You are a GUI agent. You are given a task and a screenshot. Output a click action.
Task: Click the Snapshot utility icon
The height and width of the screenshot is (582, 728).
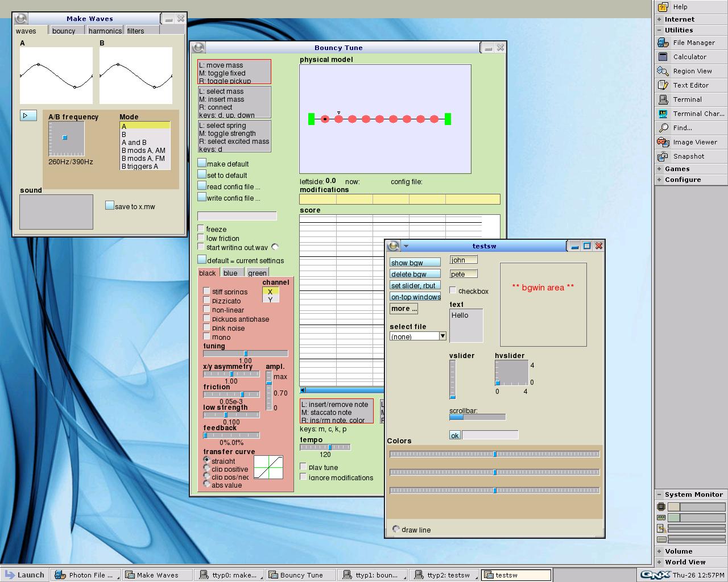(x=663, y=156)
